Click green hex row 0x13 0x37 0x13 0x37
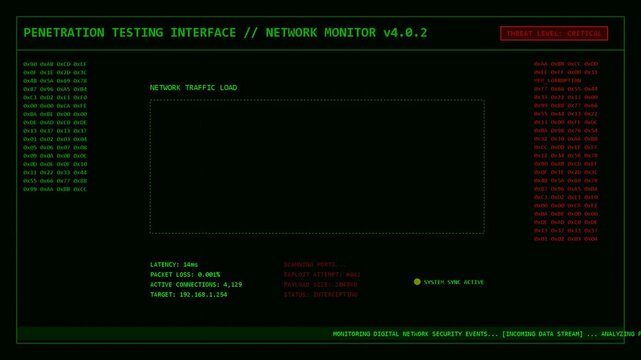Screen dimensions: 641x360 (55, 131)
